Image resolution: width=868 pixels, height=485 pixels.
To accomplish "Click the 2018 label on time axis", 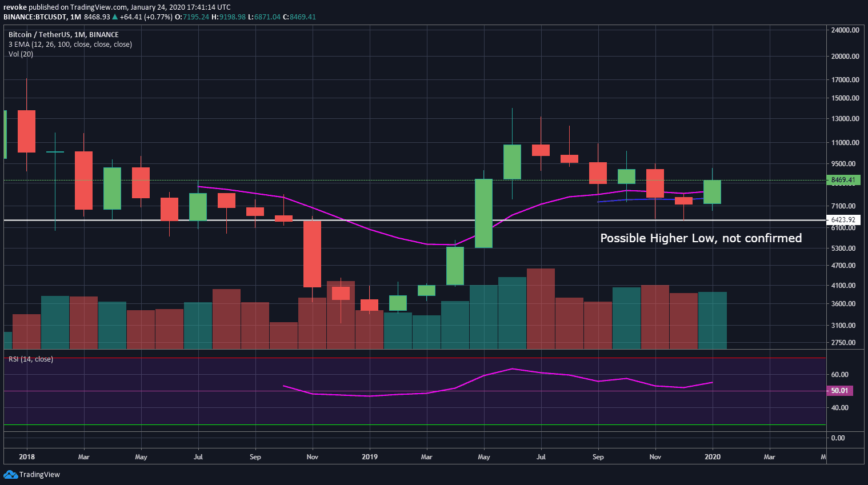I will (26, 457).
